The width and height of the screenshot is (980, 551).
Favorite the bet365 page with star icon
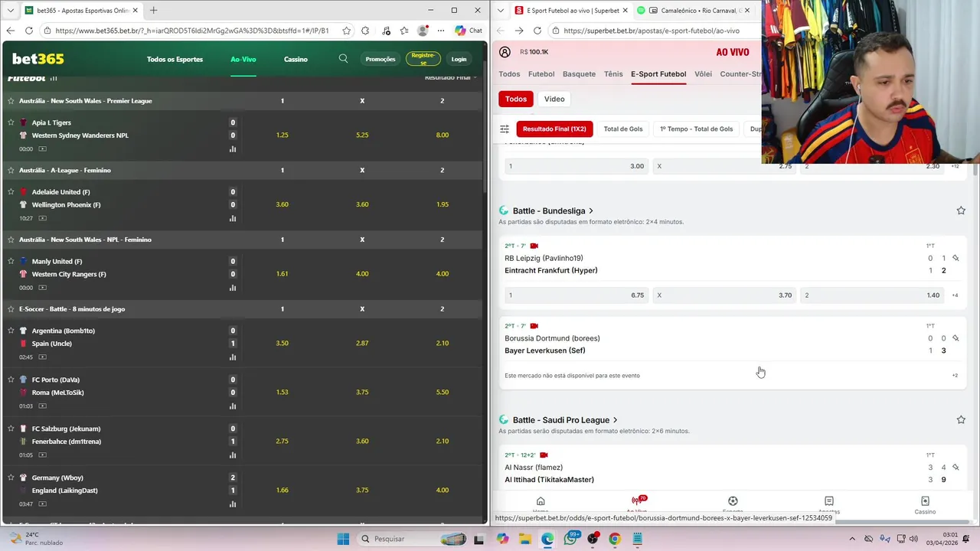pos(347,31)
